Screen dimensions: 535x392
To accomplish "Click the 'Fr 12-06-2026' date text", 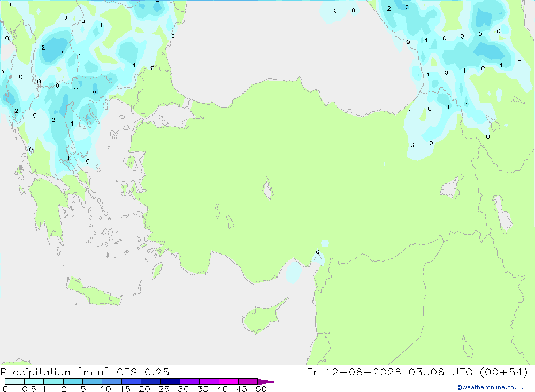I will point(354,372).
